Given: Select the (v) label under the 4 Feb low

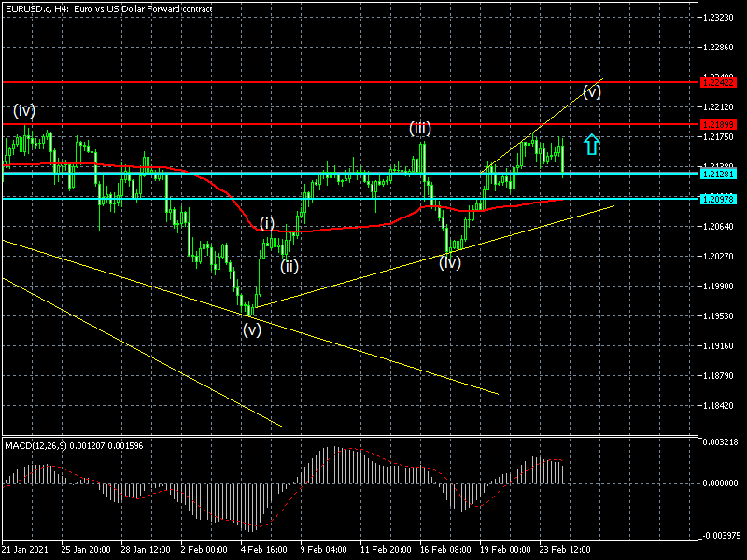Looking at the screenshot, I should 252,329.
